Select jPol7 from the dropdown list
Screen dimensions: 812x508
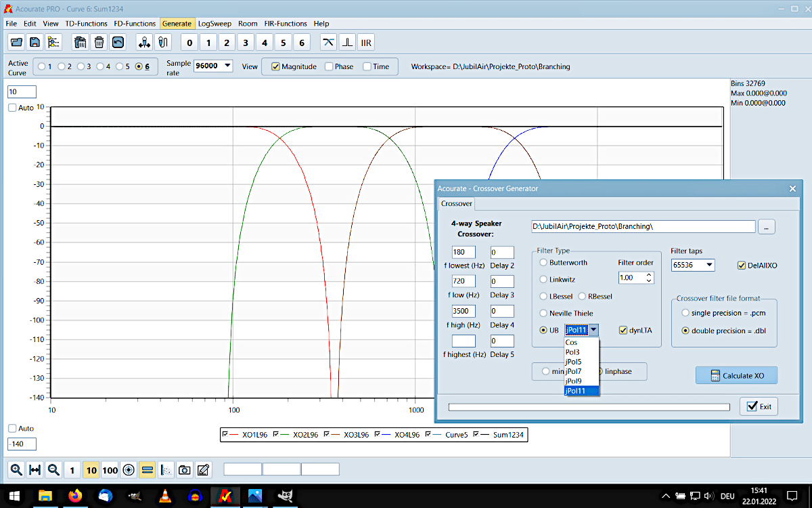[582, 371]
